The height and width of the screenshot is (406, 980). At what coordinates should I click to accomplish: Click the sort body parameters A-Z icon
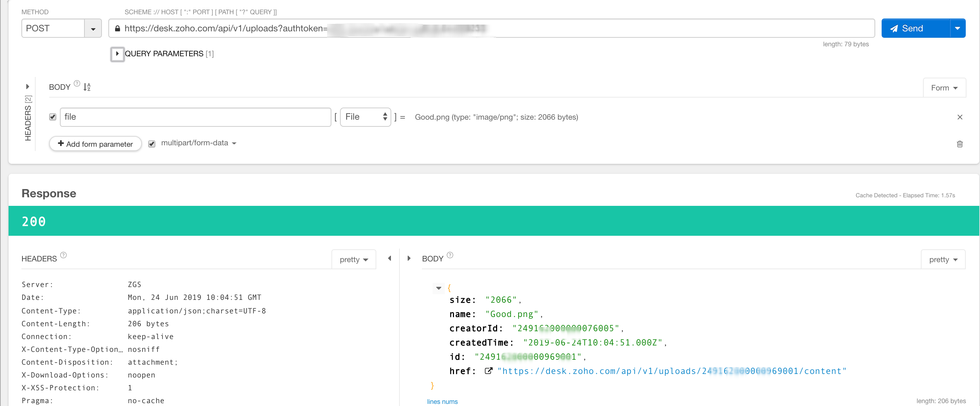[87, 87]
